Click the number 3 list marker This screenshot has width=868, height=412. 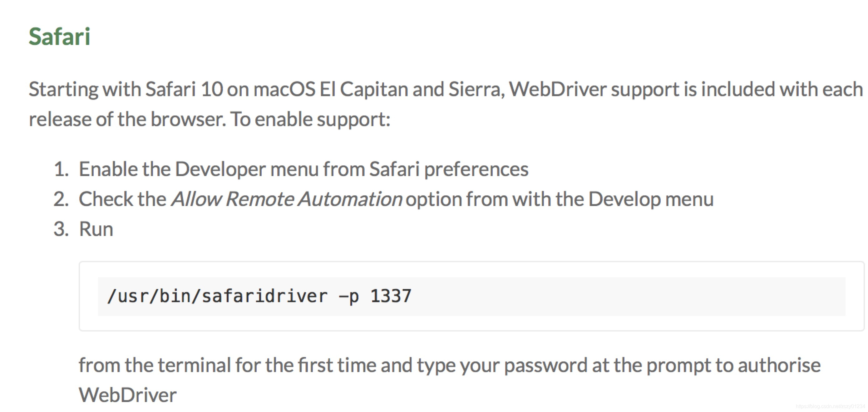(61, 229)
